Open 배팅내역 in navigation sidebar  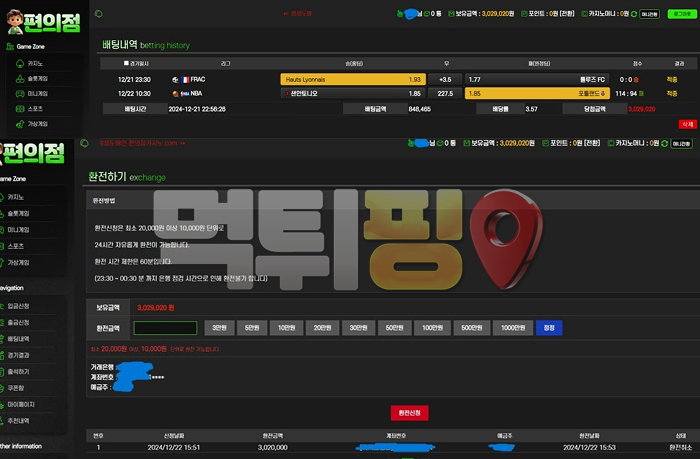18,339
